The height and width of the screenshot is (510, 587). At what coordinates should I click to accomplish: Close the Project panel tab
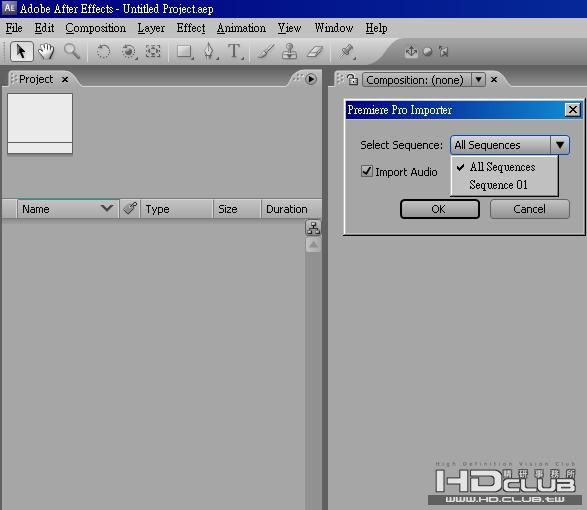point(65,79)
